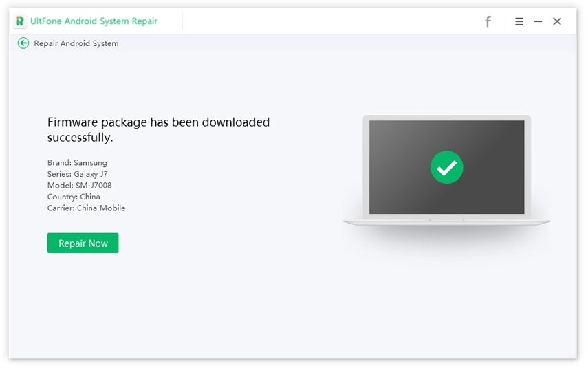Select the Model: SM-J7008 line
The width and height of the screenshot is (588, 368).
point(79,186)
